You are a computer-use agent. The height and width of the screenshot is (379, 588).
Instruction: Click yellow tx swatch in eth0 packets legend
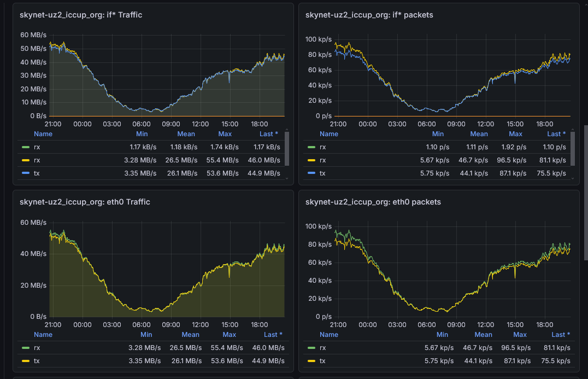pyautogui.click(x=311, y=361)
